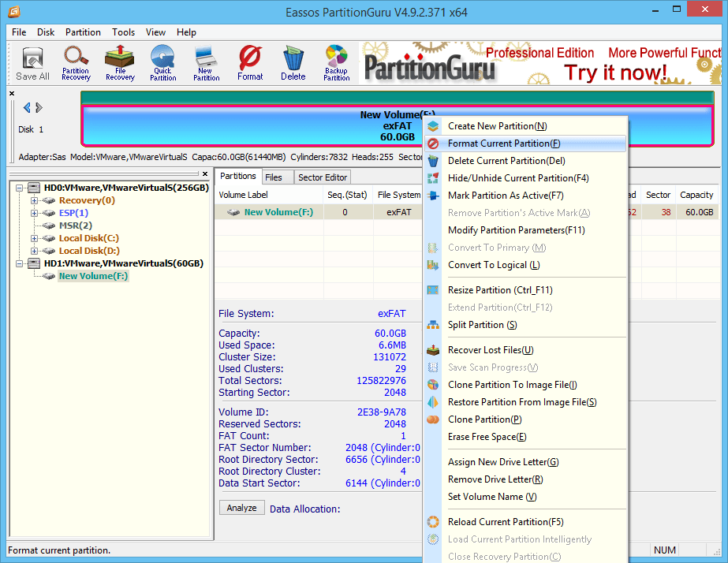The image size is (728, 563).
Task: Open the View menu
Action: click(155, 32)
